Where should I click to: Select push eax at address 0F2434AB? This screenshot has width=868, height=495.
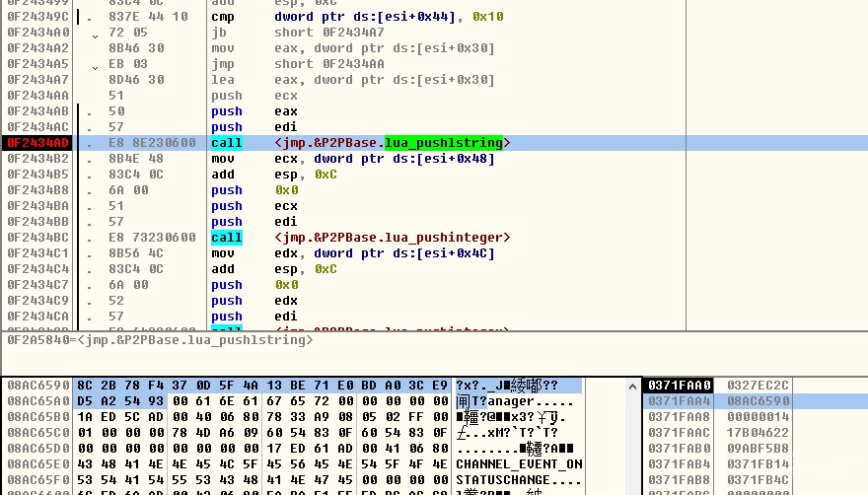click(254, 111)
